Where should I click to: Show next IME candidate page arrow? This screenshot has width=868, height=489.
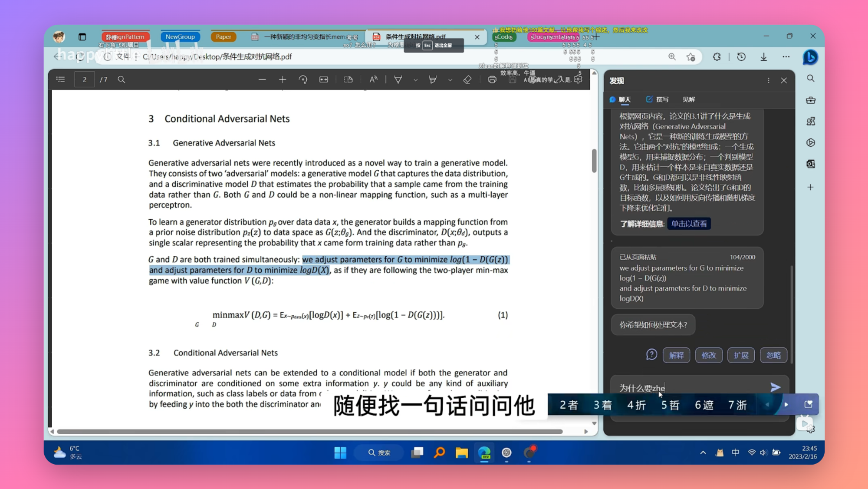786,404
